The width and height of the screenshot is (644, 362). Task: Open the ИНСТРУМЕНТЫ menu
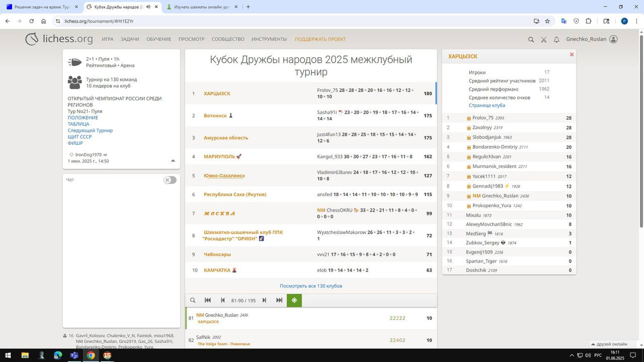click(269, 39)
